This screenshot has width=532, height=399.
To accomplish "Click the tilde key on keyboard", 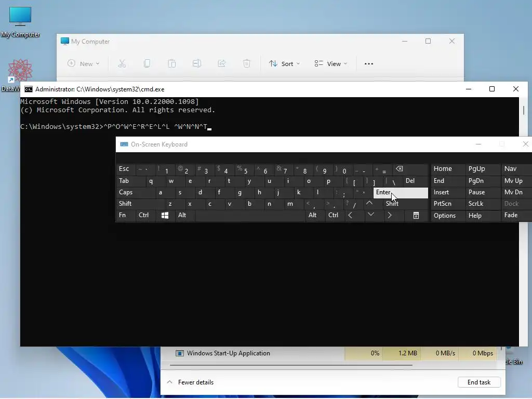I will pos(145,169).
